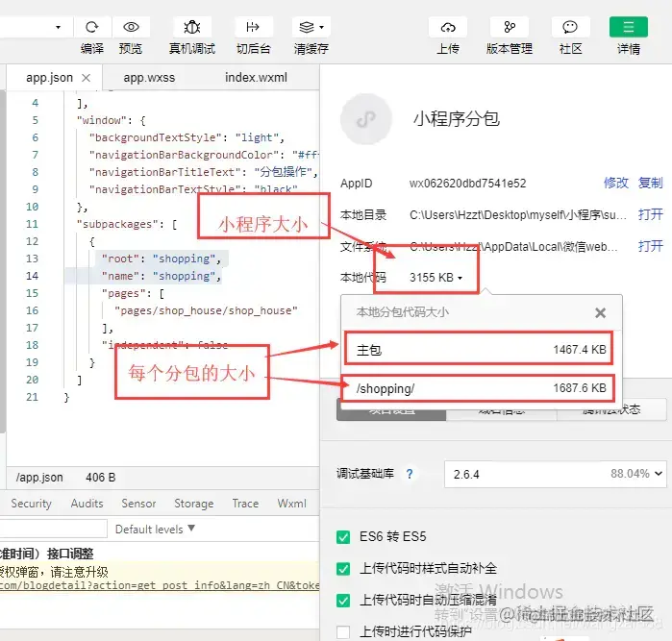Screen dimensions: 672x641
Task: Click the console filter input field
Action: click(x=53, y=529)
